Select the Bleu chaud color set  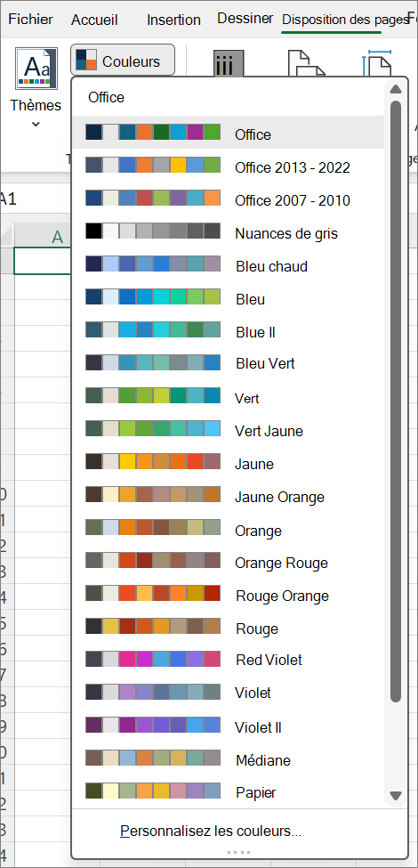[229, 265]
